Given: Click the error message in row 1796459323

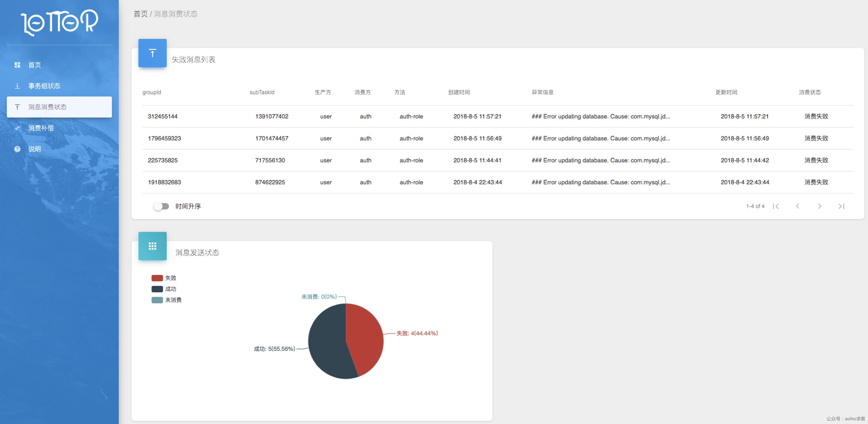Looking at the screenshot, I should click(x=600, y=138).
